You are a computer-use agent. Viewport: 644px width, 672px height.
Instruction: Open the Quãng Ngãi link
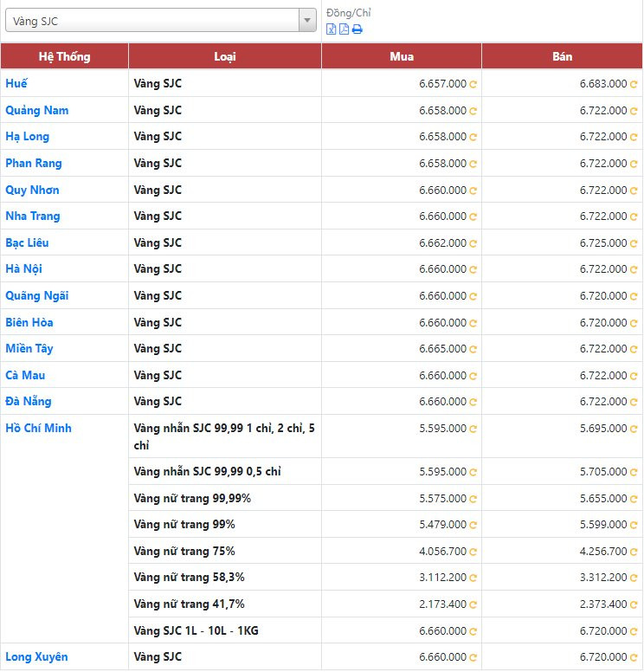pos(37,295)
